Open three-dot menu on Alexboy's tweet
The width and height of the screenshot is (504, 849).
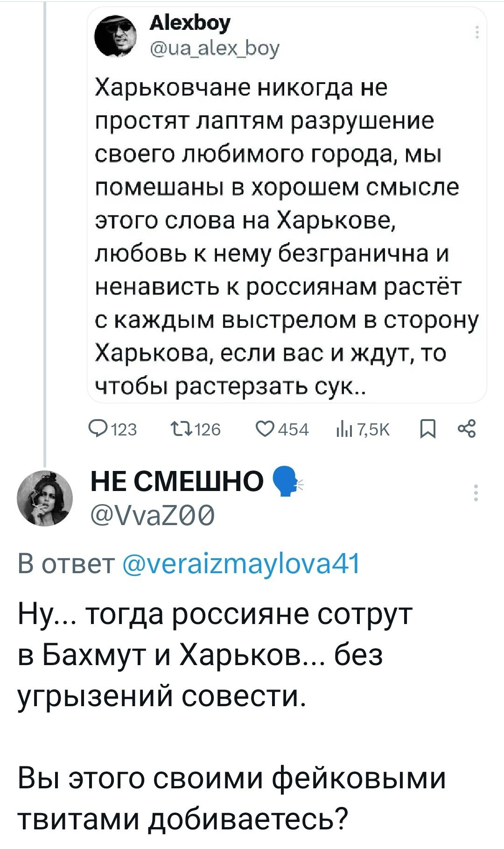(477, 33)
